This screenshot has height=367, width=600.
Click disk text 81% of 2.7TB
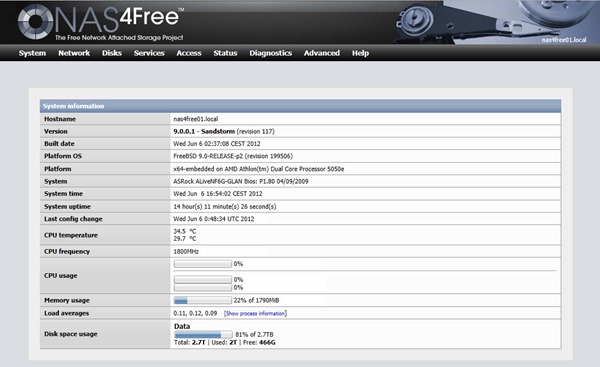pos(254,334)
